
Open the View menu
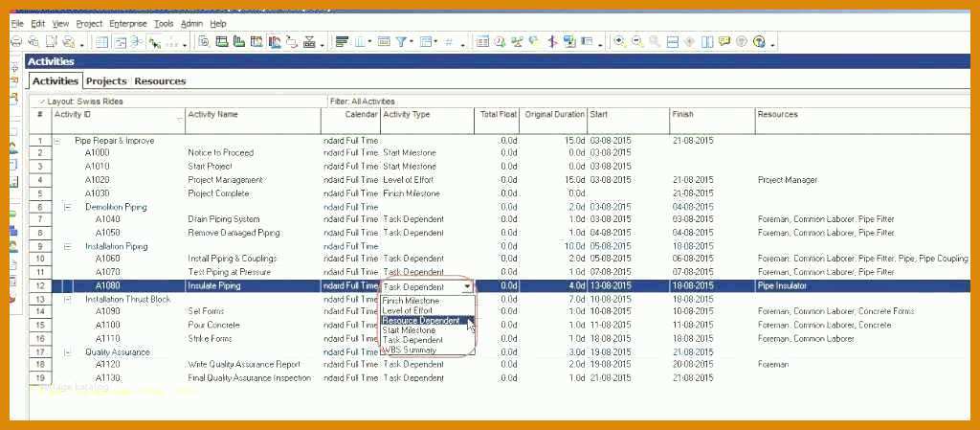click(60, 24)
